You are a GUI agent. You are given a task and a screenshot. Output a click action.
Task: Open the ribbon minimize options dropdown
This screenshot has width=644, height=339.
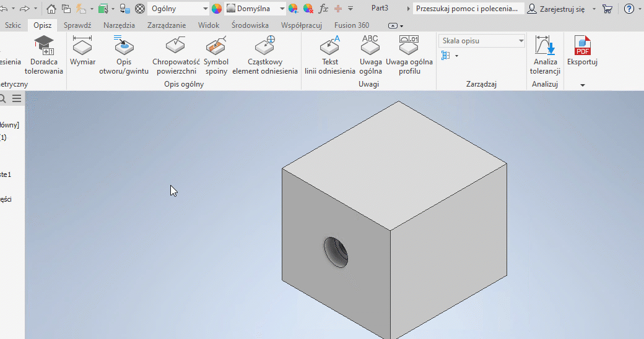point(402,26)
